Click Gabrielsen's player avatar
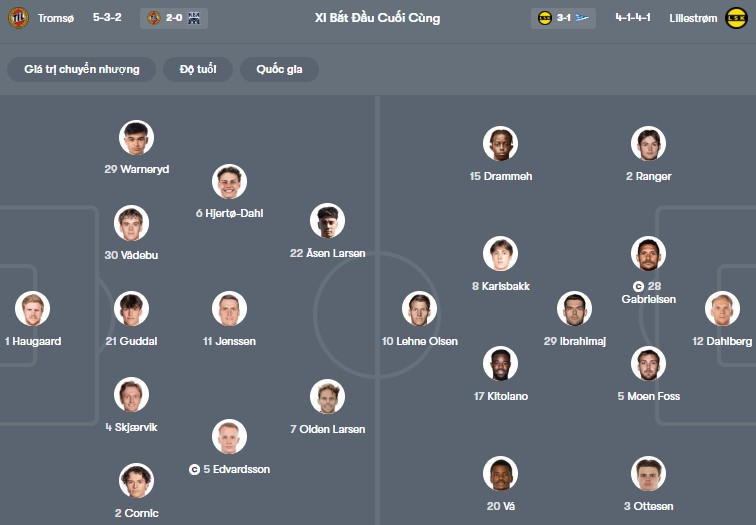 click(x=648, y=254)
